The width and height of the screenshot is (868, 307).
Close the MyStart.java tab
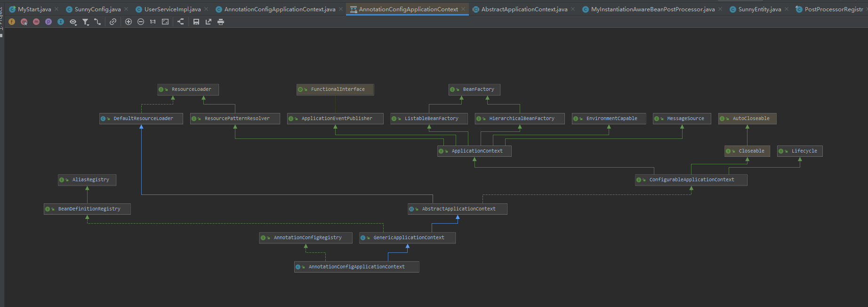point(56,9)
